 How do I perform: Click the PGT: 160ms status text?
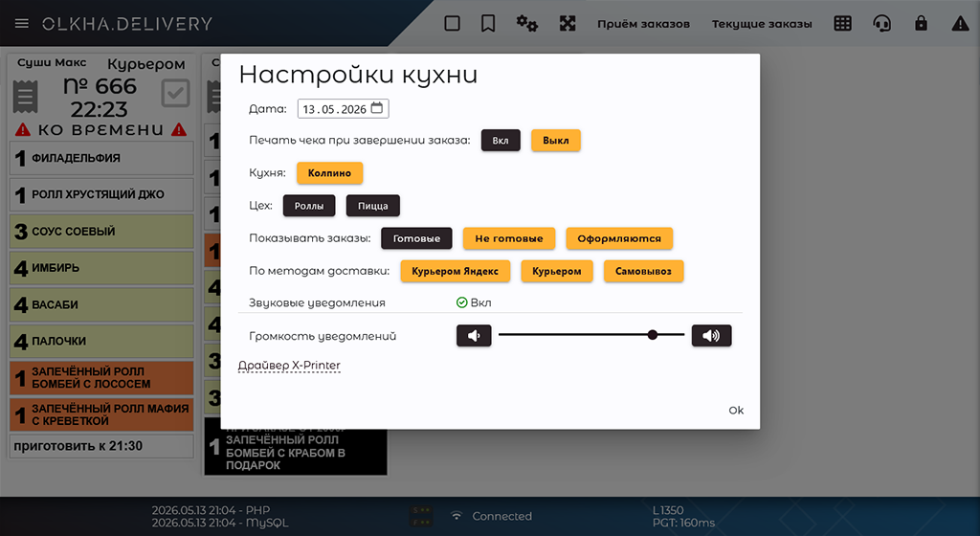(x=683, y=523)
